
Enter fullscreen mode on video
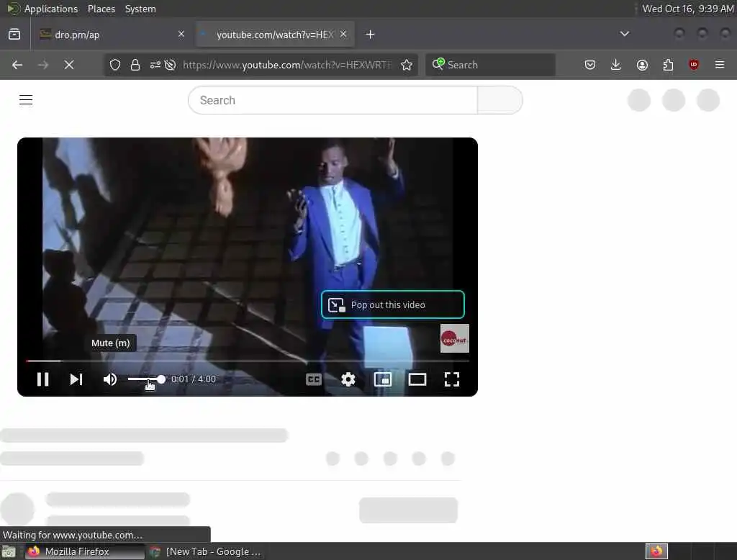tap(452, 379)
